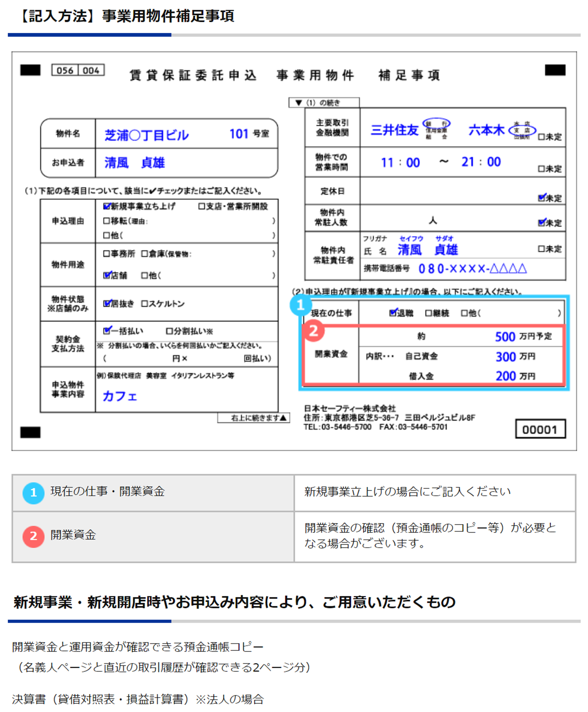Click 名義人ページと直近の取引履歴 note
Viewport: 588px width, 712px height.
coord(164,667)
